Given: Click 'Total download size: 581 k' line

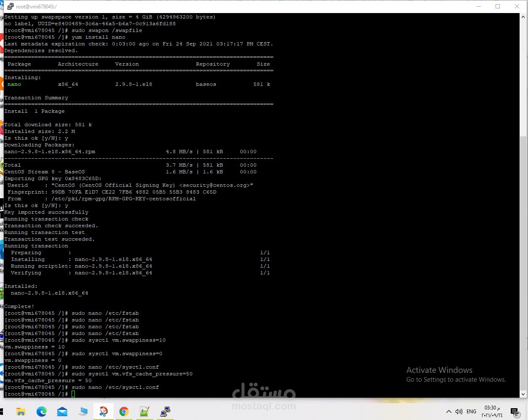Looking at the screenshot, I should (48, 125).
